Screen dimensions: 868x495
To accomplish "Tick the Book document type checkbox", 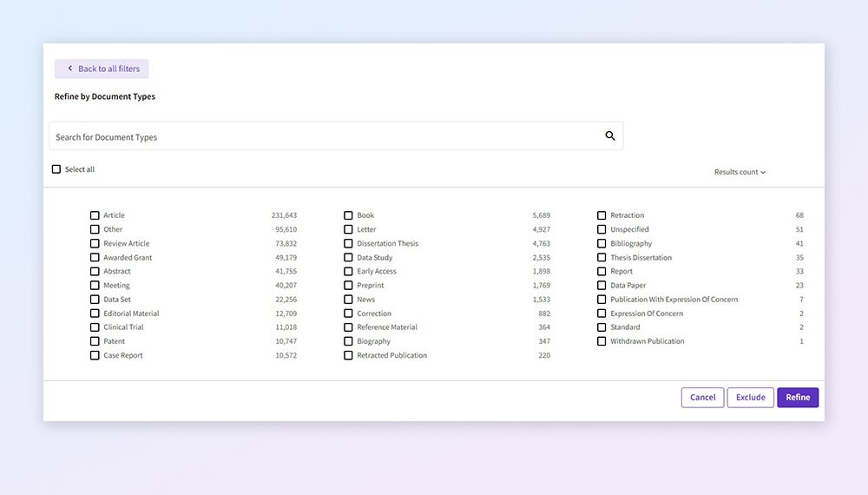I will pyautogui.click(x=348, y=215).
